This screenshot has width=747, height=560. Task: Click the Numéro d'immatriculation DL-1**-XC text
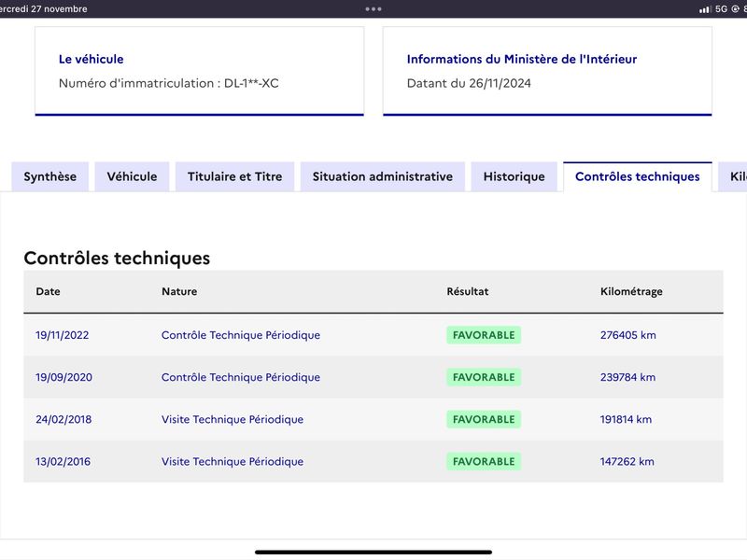coord(169,83)
